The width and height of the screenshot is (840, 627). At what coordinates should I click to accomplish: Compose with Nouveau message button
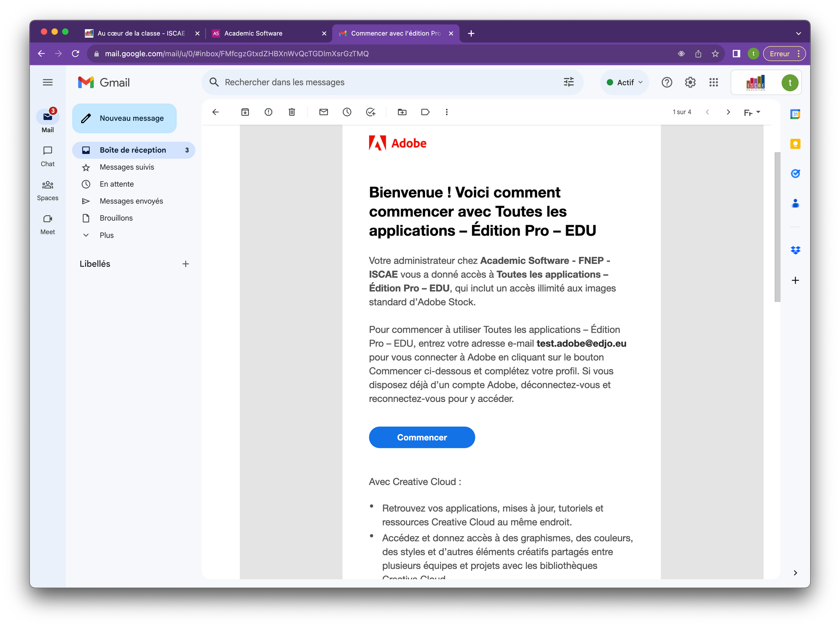(124, 119)
